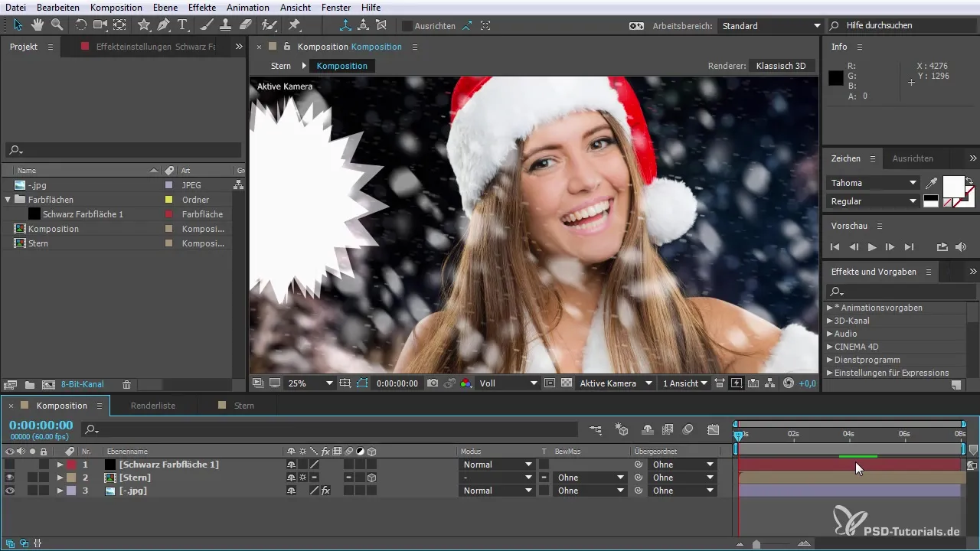This screenshot has width=980, height=551.
Task: Show the Schwarz Farbfläche 1 layer
Action: coord(10,465)
